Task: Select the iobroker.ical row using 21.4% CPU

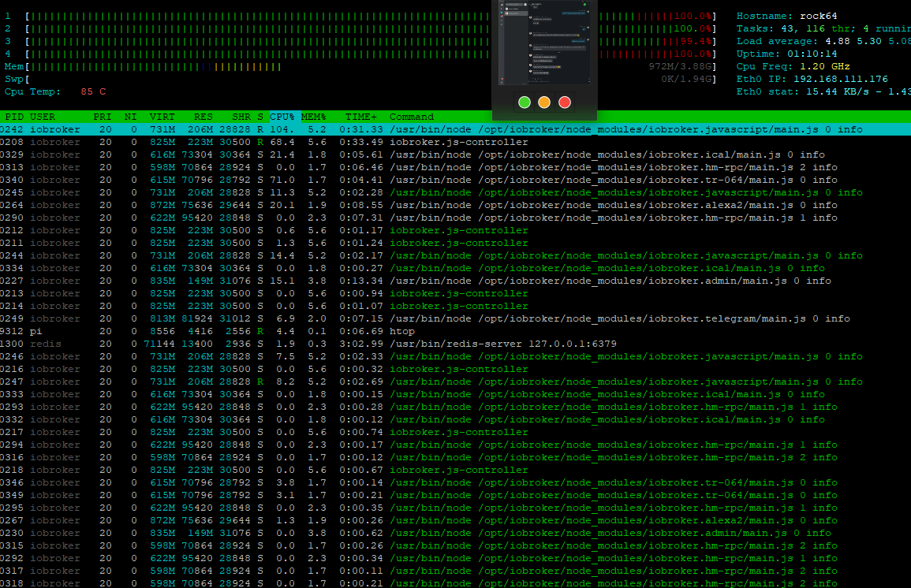Action: 456,155
